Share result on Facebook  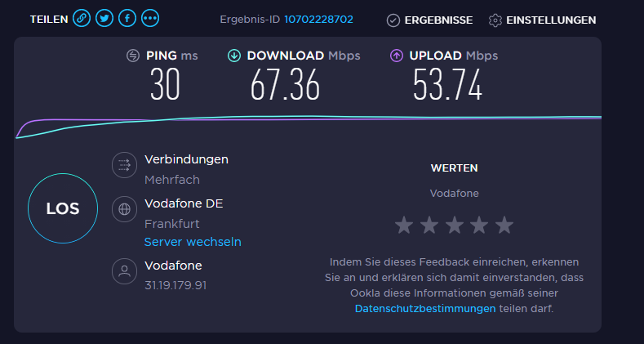point(127,19)
